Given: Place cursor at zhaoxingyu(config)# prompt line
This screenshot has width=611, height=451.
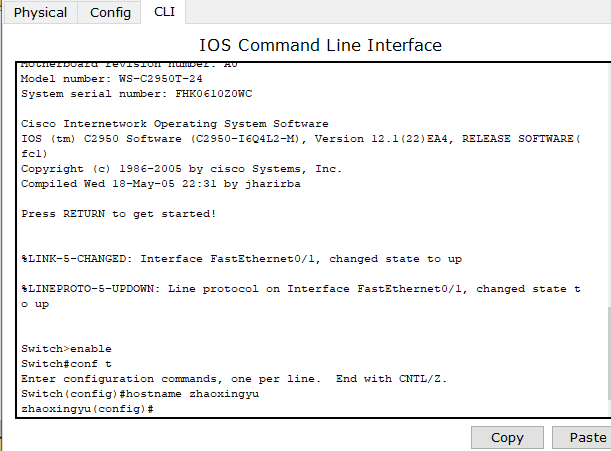Looking at the screenshot, I should (87, 409).
